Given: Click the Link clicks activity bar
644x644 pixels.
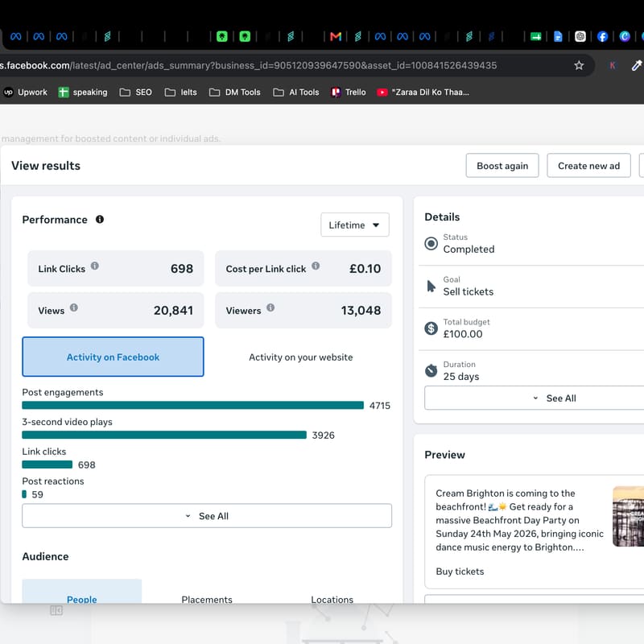Looking at the screenshot, I should (47, 464).
